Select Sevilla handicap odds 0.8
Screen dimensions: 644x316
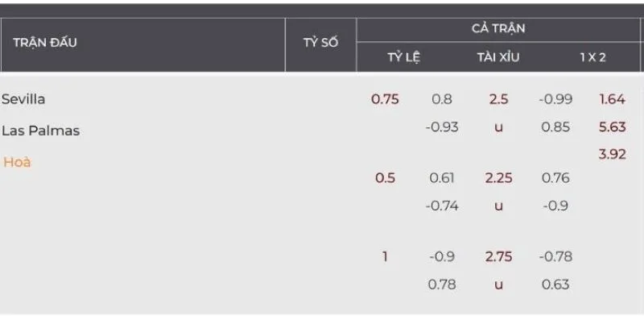pos(441,99)
